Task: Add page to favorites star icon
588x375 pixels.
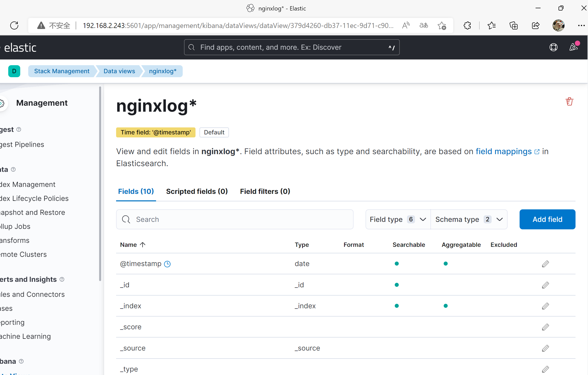Action: [442, 25]
